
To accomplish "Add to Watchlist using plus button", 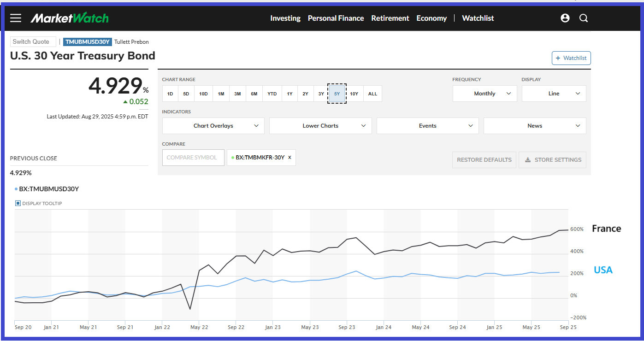I will click(x=571, y=58).
